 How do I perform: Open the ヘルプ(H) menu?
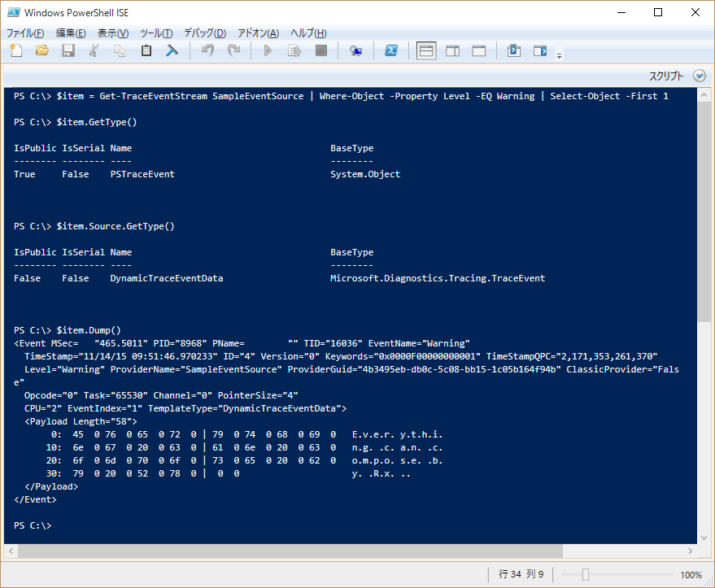(308, 33)
